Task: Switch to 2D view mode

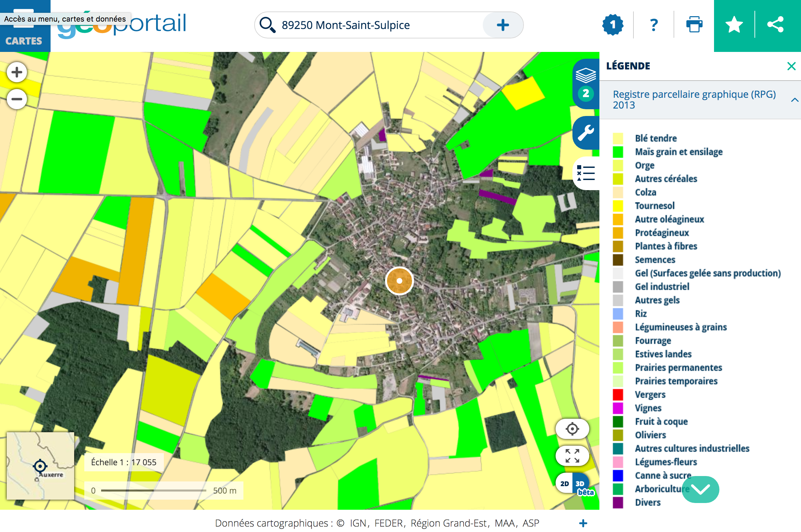Action: click(565, 484)
